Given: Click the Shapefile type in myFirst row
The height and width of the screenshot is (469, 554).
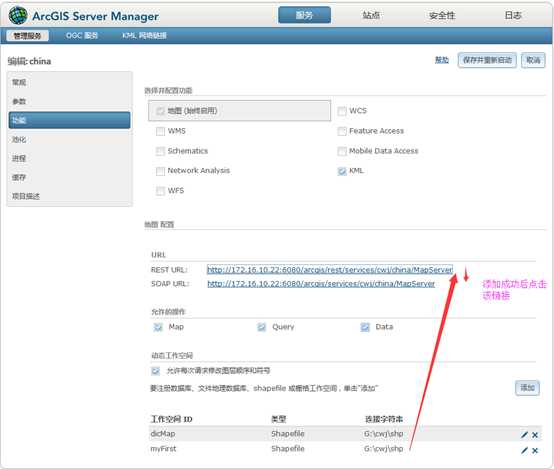Looking at the screenshot, I should pyautogui.click(x=288, y=449).
